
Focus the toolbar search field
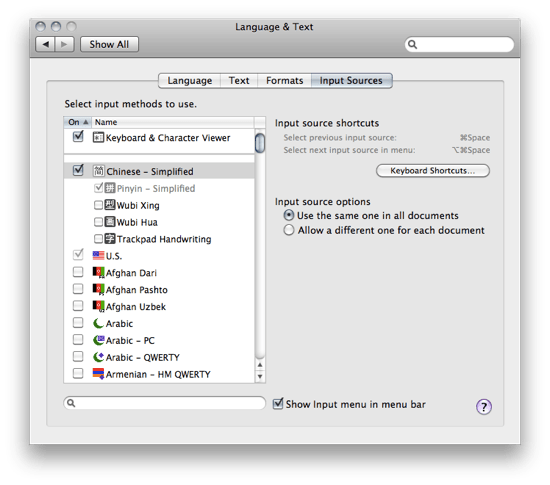[459, 45]
